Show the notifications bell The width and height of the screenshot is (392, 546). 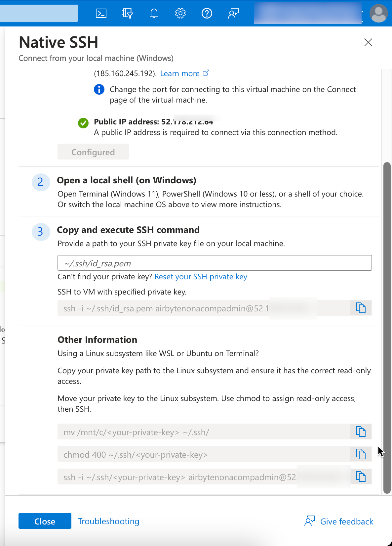click(154, 13)
